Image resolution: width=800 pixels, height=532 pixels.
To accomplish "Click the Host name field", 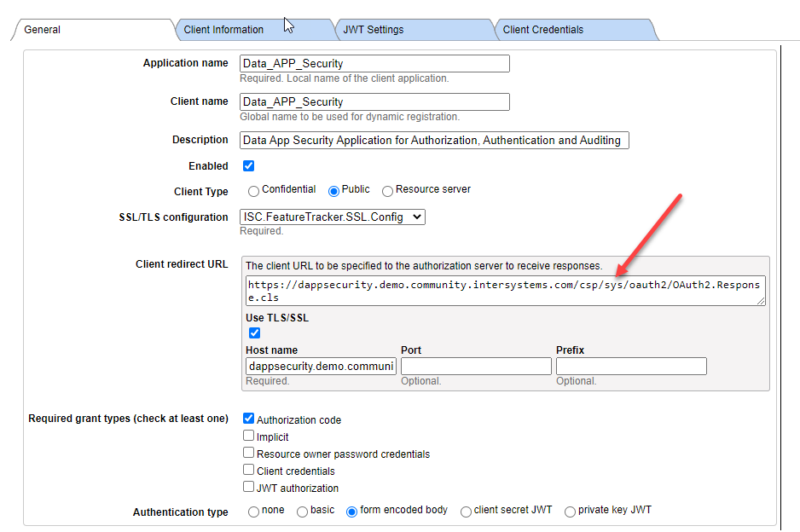I will (x=321, y=366).
